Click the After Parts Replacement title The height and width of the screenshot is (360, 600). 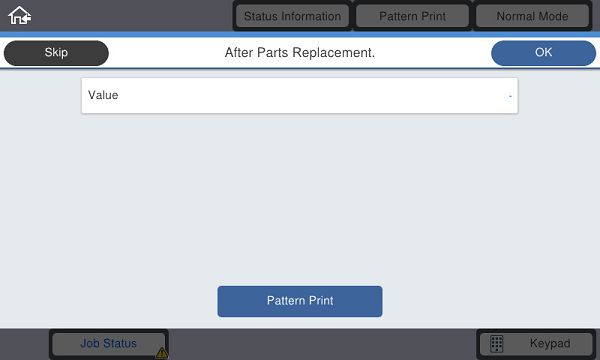pos(300,53)
